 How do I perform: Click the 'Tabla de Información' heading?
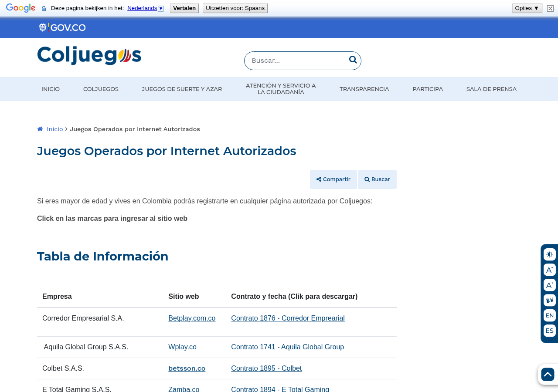point(102,256)
